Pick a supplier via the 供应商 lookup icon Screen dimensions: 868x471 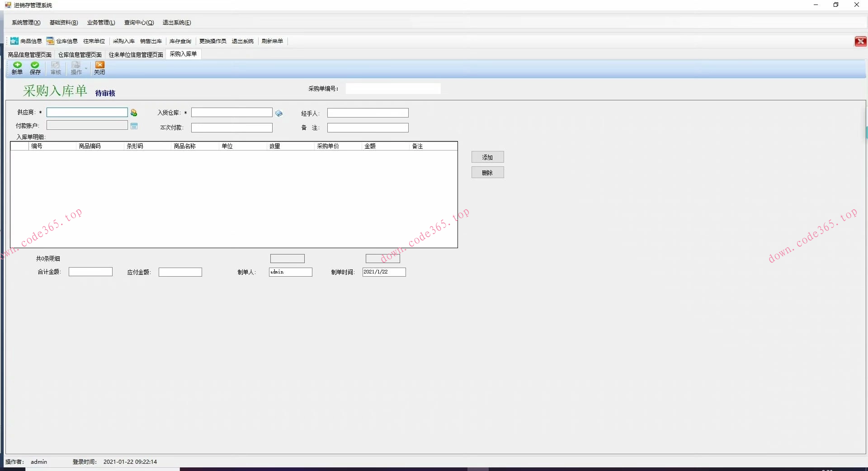point(134,113)
